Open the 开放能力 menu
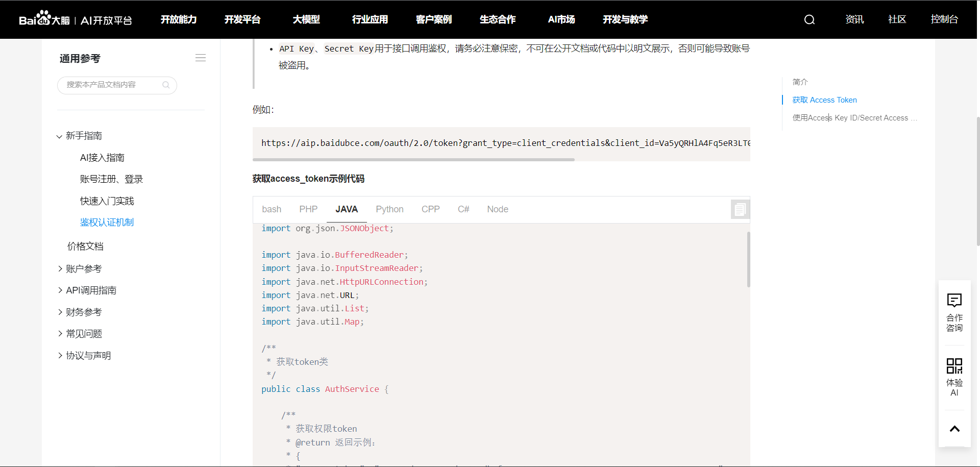 point(179,19)
